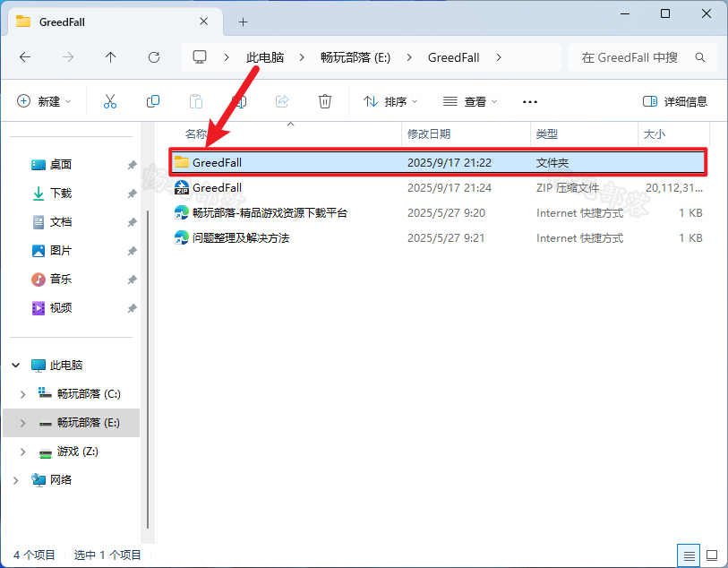The image size is (728, 568).
Task: Click the search magnifier icon
Action: pyautogui.click(x=700, y=57)
